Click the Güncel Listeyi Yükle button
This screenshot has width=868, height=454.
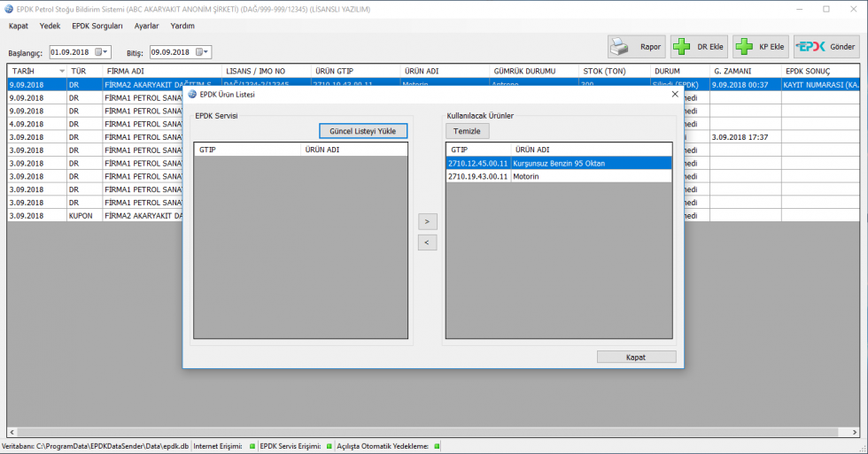(362, 131)
